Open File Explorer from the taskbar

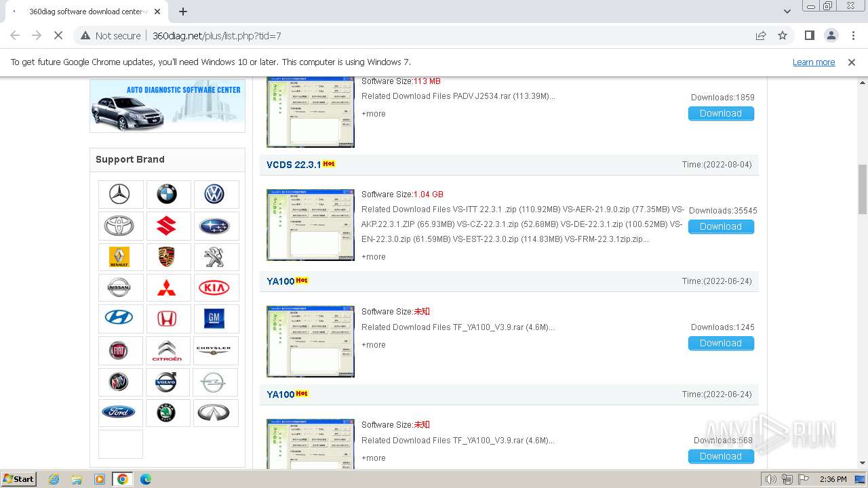(x=77, y=479)
